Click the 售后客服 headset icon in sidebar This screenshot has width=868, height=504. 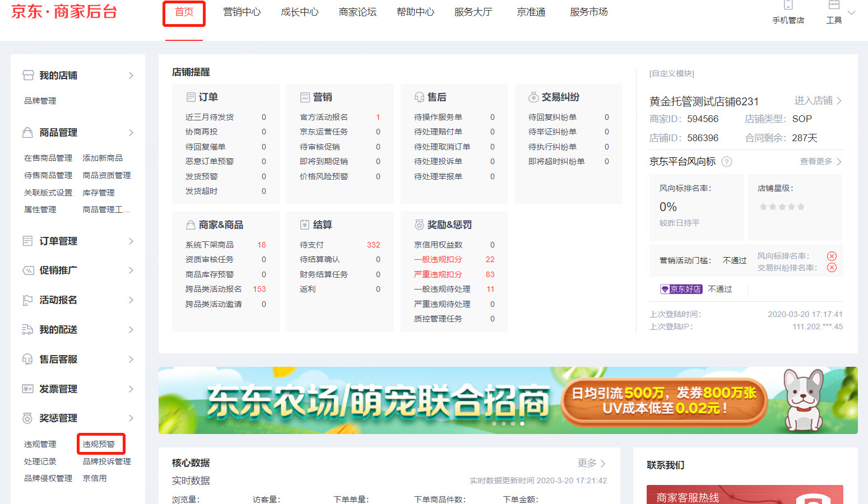tap(27, 359)
